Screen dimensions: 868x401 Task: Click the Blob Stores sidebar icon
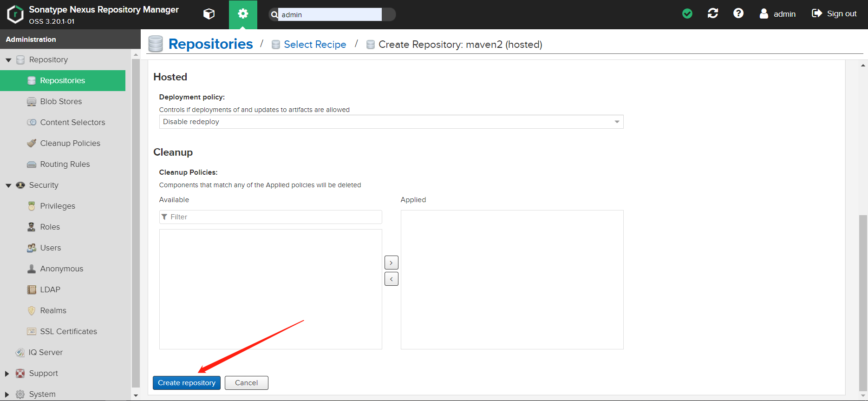pos(32,102)
